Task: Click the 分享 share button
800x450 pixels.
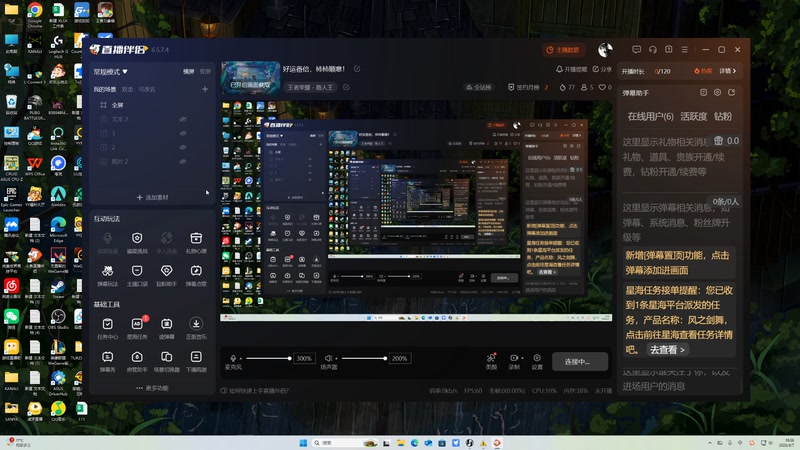Action: click(x=602, y=69)
